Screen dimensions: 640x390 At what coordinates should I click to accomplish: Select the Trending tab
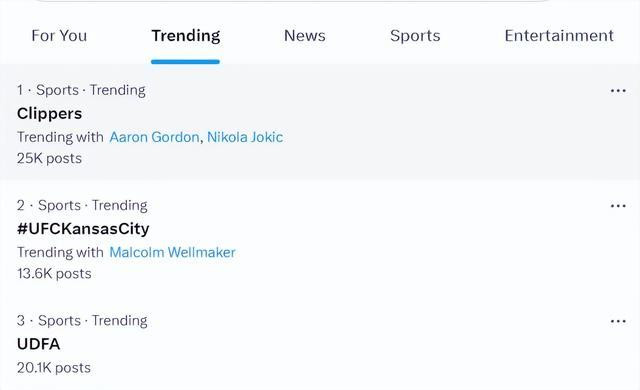point(186,36)
